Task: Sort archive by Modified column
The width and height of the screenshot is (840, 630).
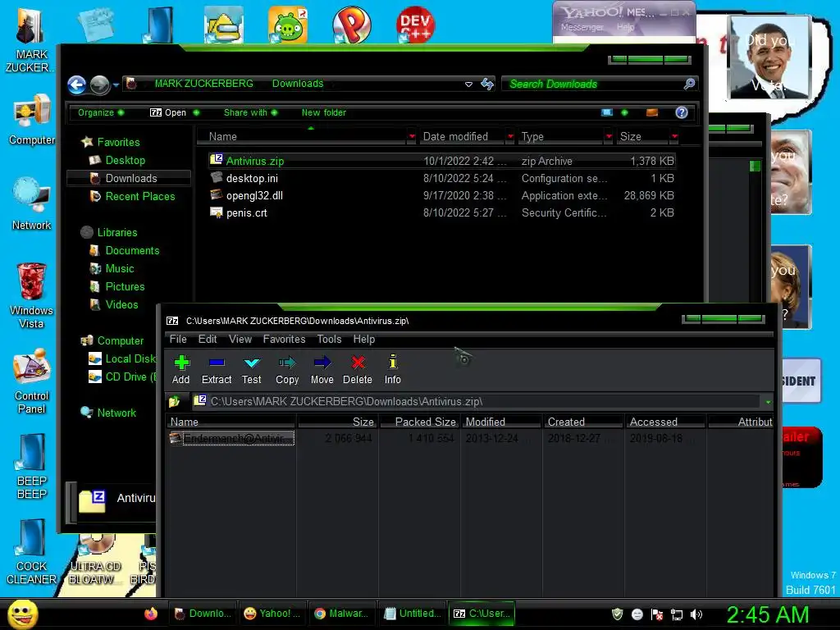Action: (x=501, y=422)
